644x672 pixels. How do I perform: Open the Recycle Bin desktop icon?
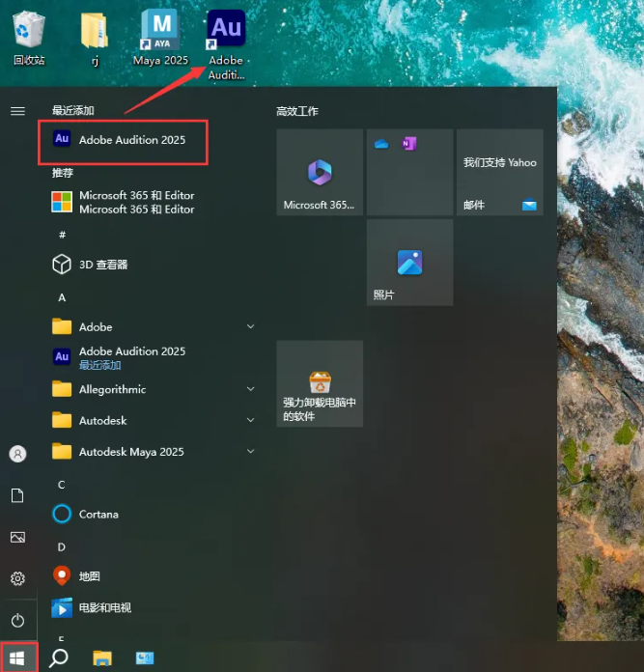point(29,38)
